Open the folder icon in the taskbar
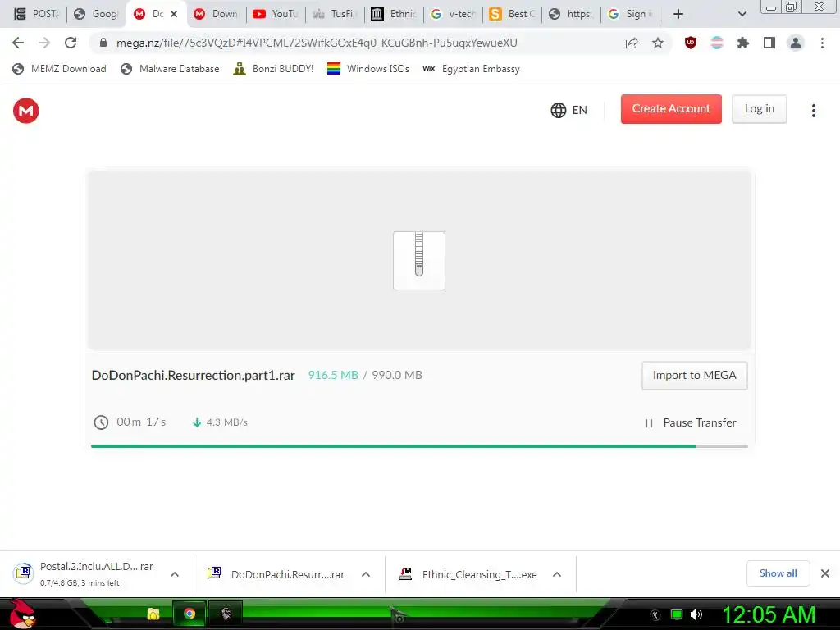The width and height of the screenshot is (840, 630). click(153, 614)
